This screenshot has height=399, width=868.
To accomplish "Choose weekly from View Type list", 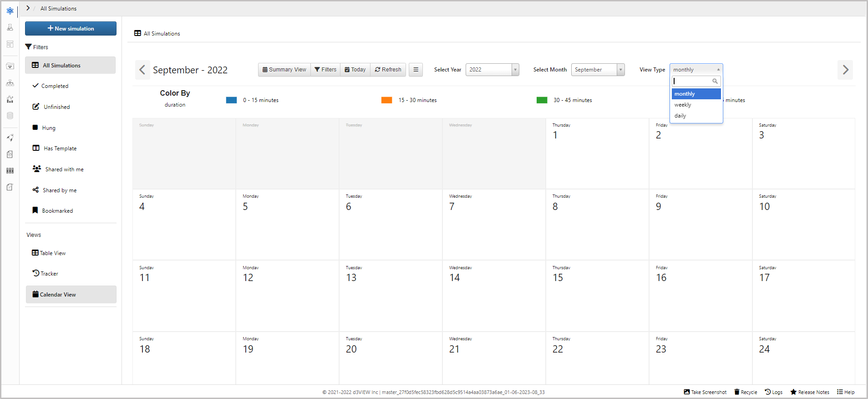I will [683, 105].
